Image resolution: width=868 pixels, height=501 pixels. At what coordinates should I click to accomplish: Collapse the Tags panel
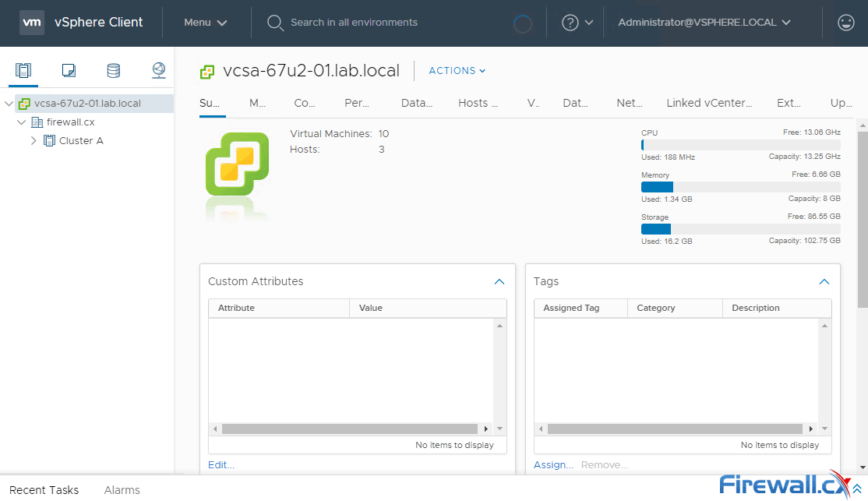click(x=824, y=282)
